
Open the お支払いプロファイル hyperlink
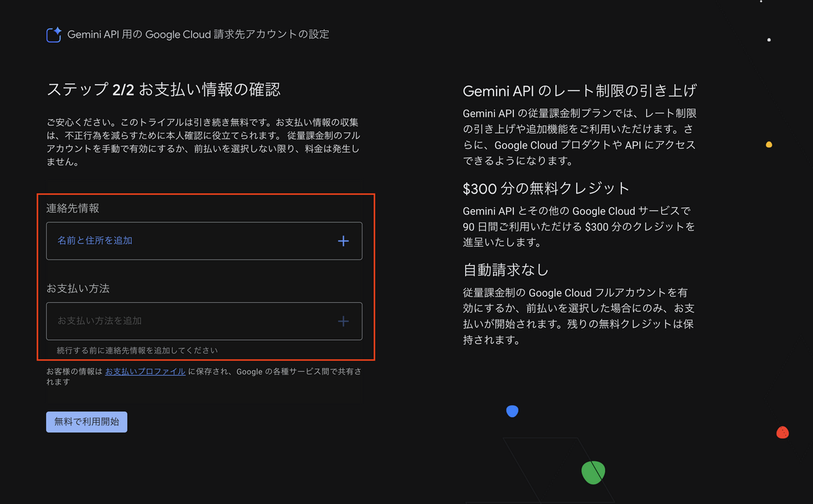point(146,371)
